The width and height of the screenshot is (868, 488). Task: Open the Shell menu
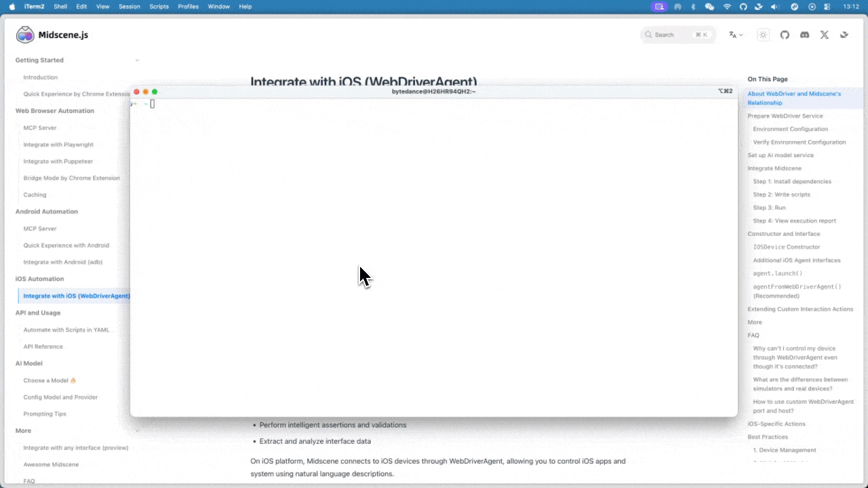point(60,6)
